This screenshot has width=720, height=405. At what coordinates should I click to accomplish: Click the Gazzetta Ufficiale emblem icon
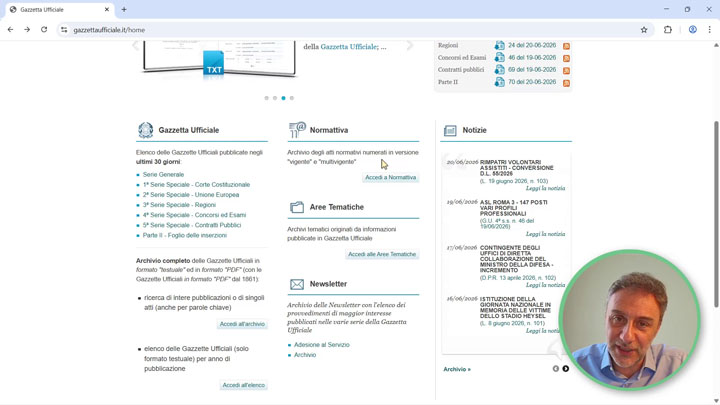point(146,130)
